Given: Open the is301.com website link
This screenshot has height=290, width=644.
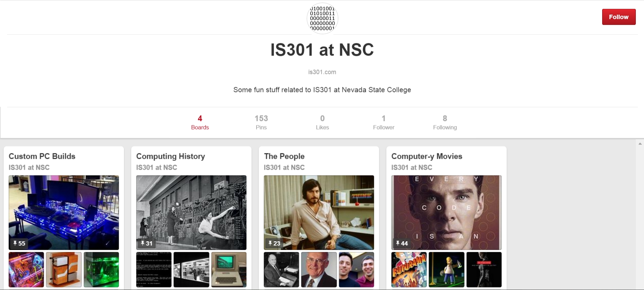Looking at the screenshot, I should click(322, 72).
